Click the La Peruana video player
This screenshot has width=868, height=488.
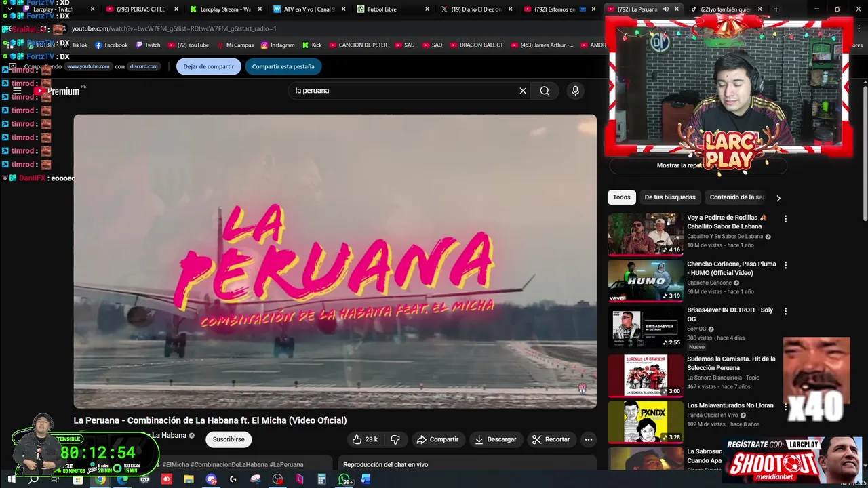click(x=335, y=261)
